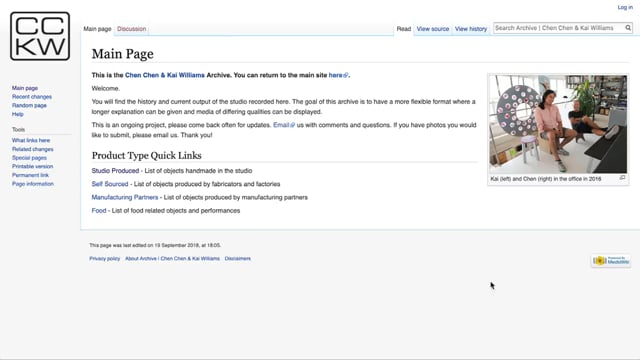The width and height of the screenshot is (640, 360).
Task: Go to a Random page
Action: pyautogui.click(x=29, y=105)
